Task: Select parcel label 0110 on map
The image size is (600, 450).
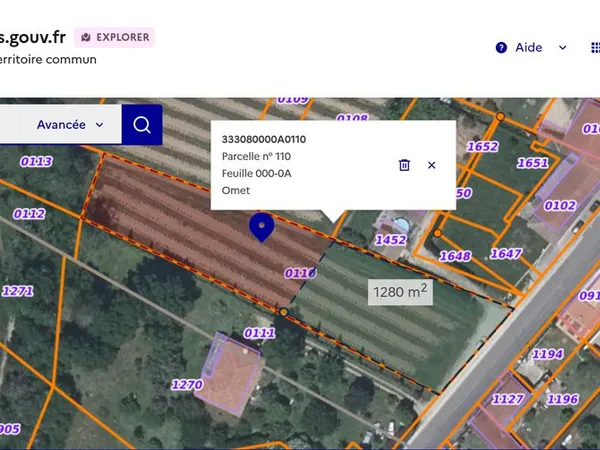Action: 300,273
